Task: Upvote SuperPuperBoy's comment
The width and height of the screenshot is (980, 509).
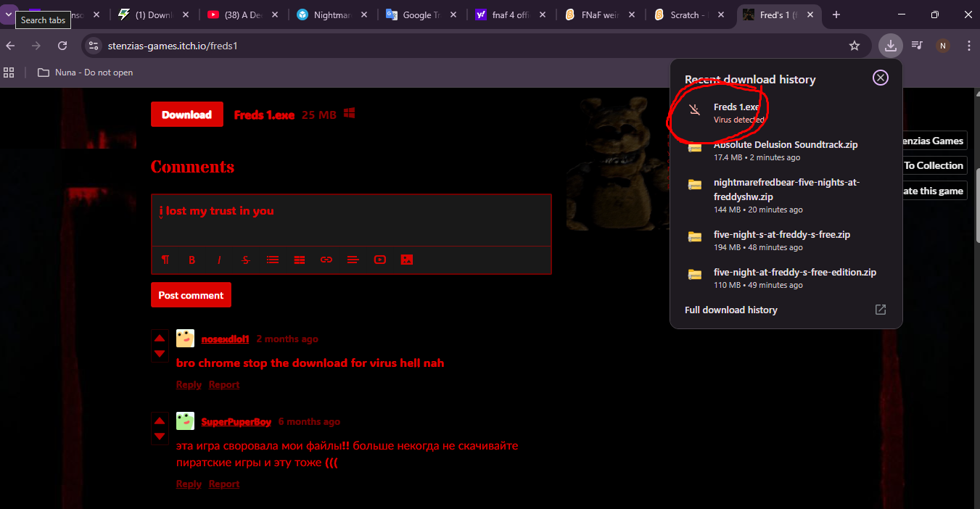Action: click(x=160, y=421)
